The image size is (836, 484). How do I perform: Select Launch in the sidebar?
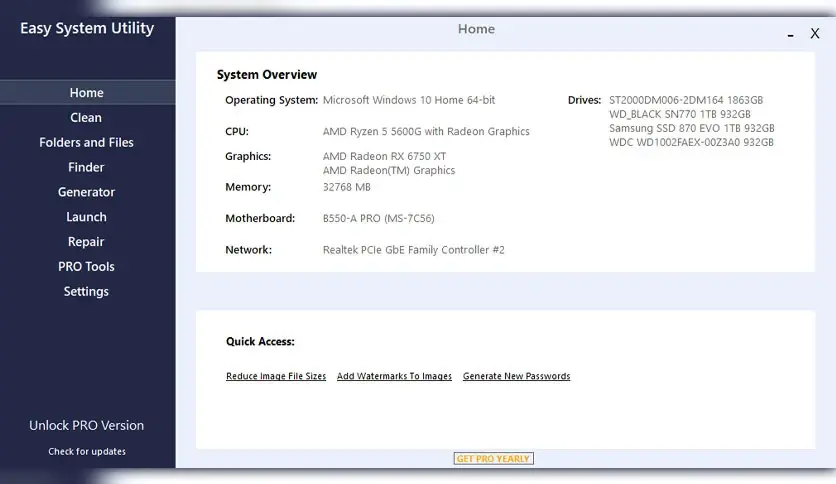86,217
